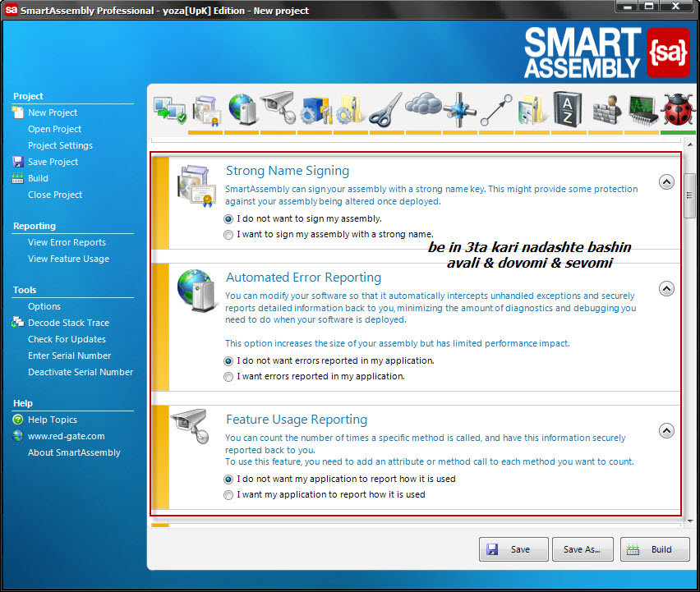Image resolution: width=700 pixels, height=592 pixels.
Task: Select 'I want errors reported in my application'
Action: point(228,377)
